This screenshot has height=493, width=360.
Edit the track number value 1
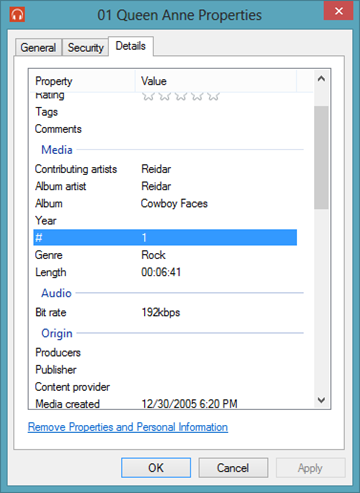[x=144, y=238]
